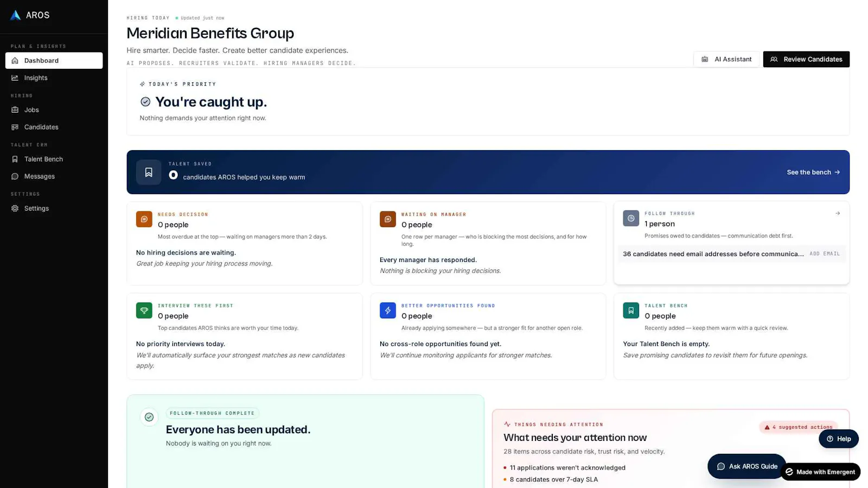Click the 4 suggested actions badge
Image resolution: width=868 pixels, height=488 pixels.
click(x=798, y=427)
